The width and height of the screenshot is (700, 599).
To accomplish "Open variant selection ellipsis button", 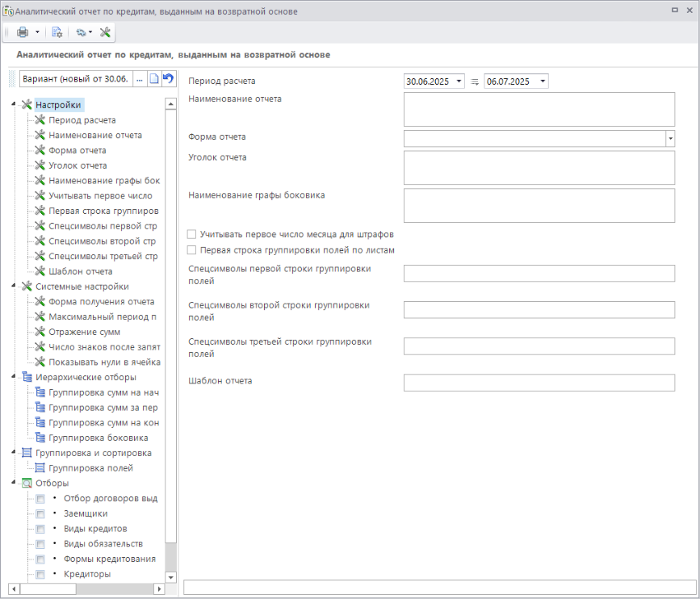I will [x=139, y=78].
